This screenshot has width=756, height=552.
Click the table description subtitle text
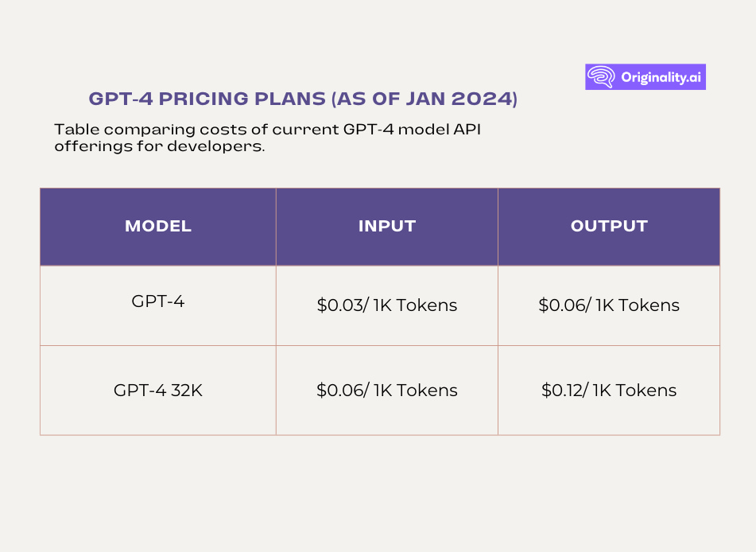pyautogui.click(x=268, y=138)
